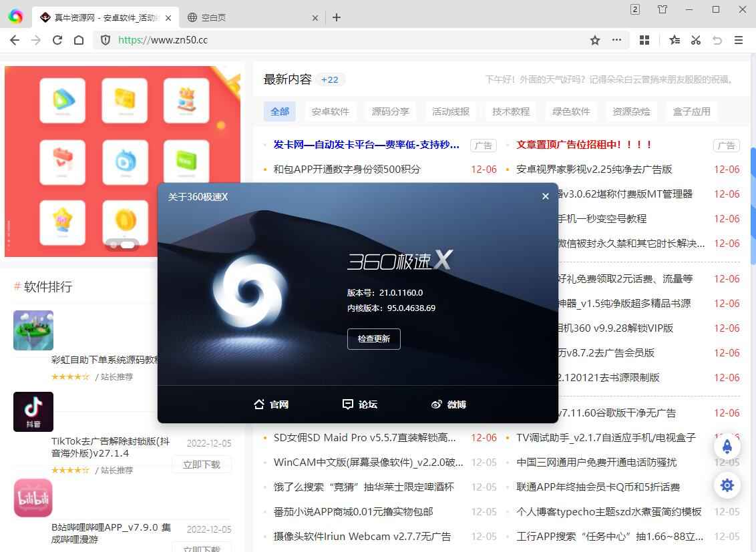The height and width of the screenshot is (552, 756).
Task: Open the ellipsis dropdown beside the star
Action: click(616, 40)
